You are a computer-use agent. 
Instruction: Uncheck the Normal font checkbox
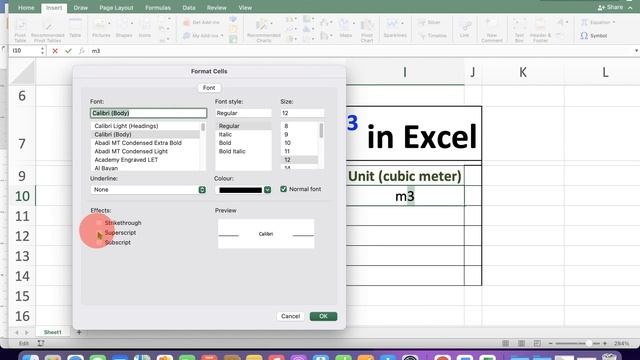tap(284, 189)
